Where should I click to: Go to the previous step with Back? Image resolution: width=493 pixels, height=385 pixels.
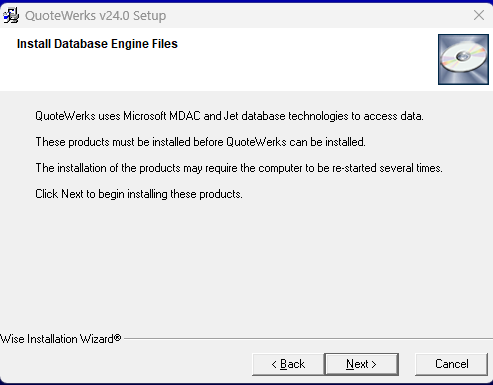[x=288, y=364]
